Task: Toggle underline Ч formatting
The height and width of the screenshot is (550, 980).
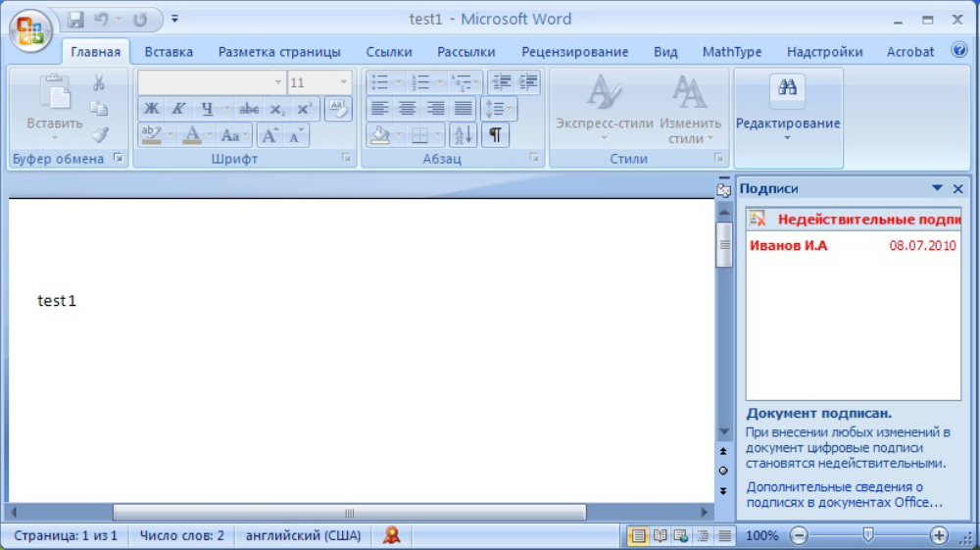Action: click(207, 109)
